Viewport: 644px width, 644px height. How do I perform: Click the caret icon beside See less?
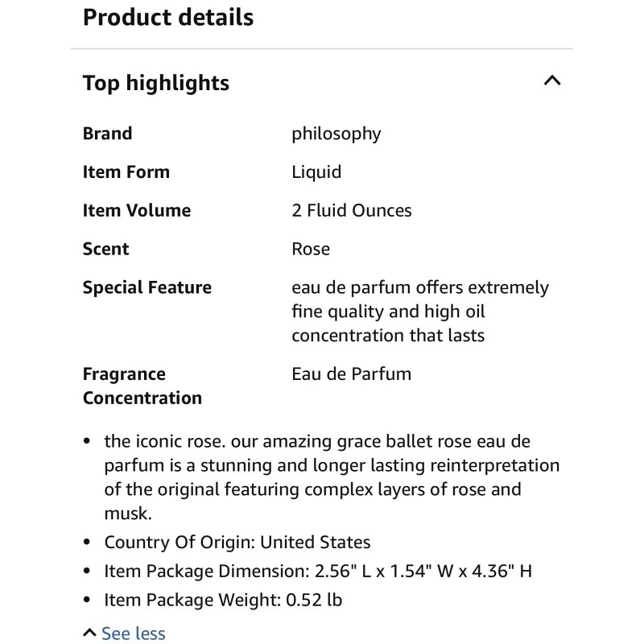point(89,633)
